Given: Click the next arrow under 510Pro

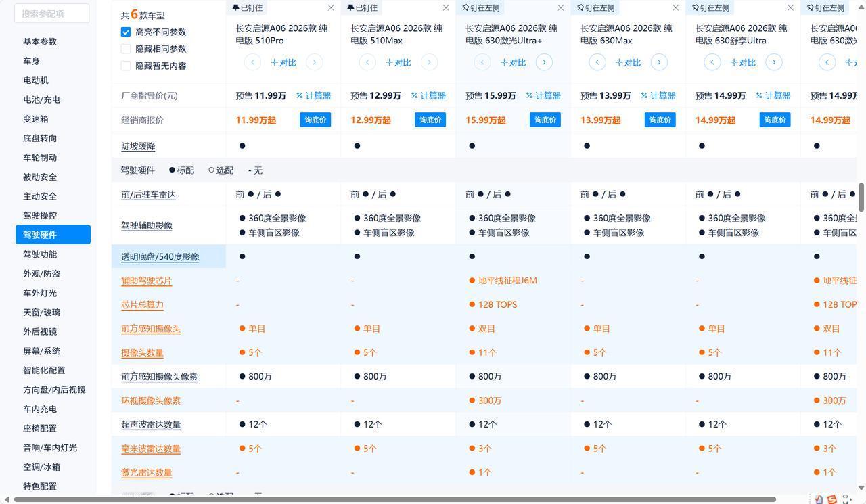Looking at the screenshot, I should pyautogui.click(x=314, y=62).
